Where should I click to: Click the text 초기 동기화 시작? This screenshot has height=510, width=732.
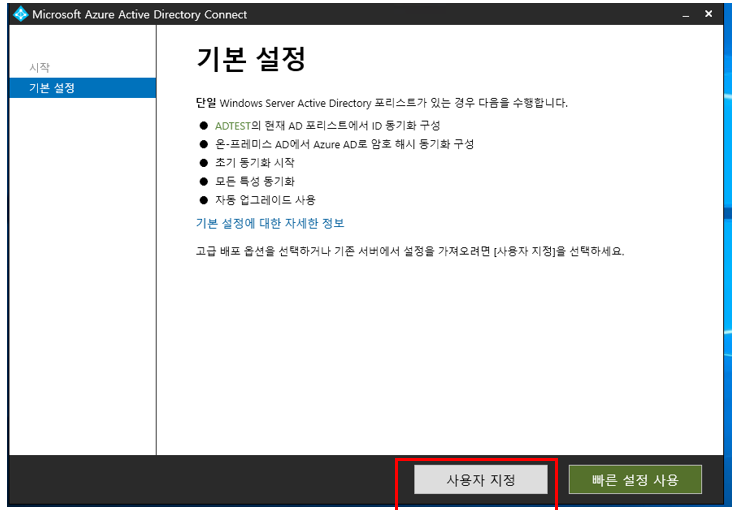click(x=254, y=163)
